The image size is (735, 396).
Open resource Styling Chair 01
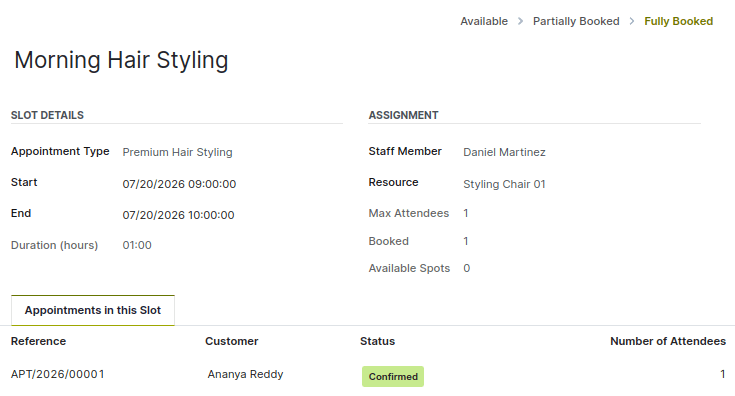pos(504,184)
